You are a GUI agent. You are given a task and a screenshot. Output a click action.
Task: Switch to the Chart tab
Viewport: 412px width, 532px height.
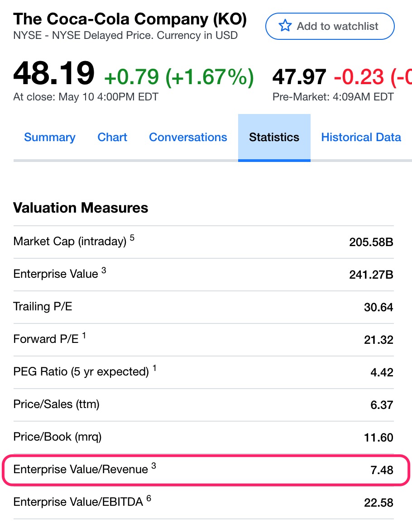[112, 138]
